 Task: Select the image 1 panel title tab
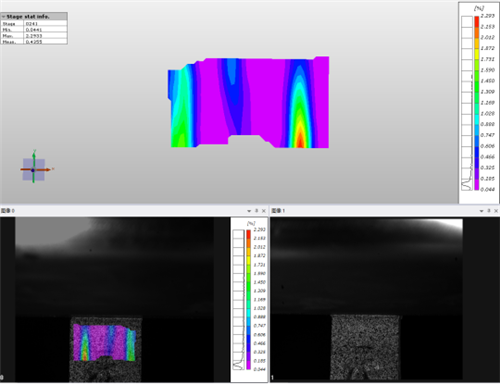point(278,211)
